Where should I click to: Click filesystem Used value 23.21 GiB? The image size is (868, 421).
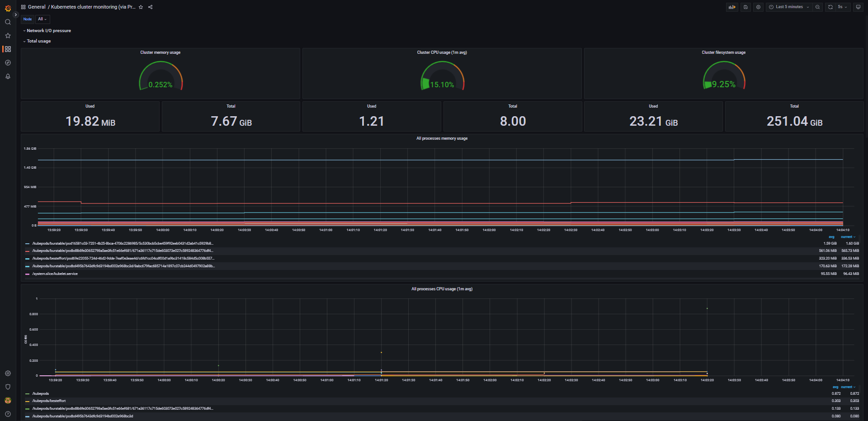653,121
